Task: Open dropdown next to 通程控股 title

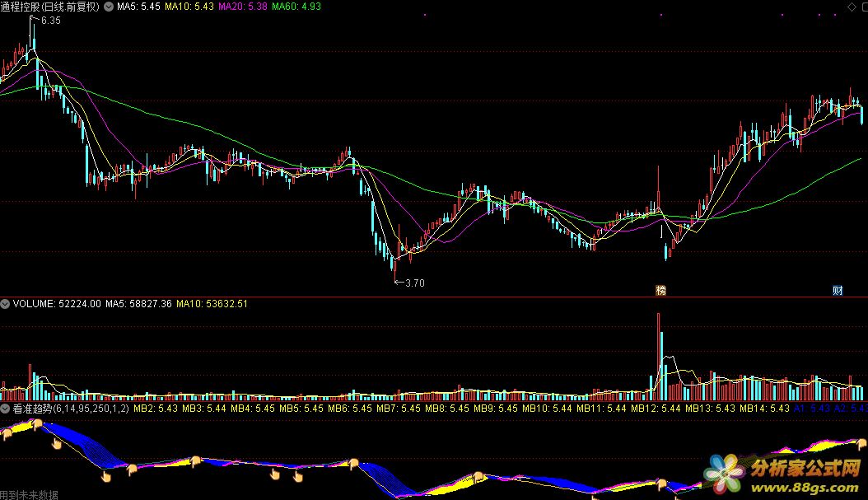Action: (109, 7)
